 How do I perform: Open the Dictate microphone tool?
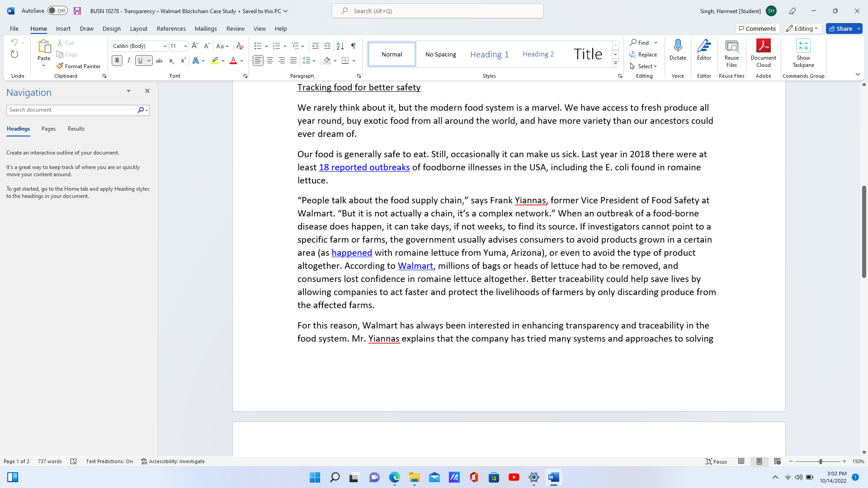[678, 50]
